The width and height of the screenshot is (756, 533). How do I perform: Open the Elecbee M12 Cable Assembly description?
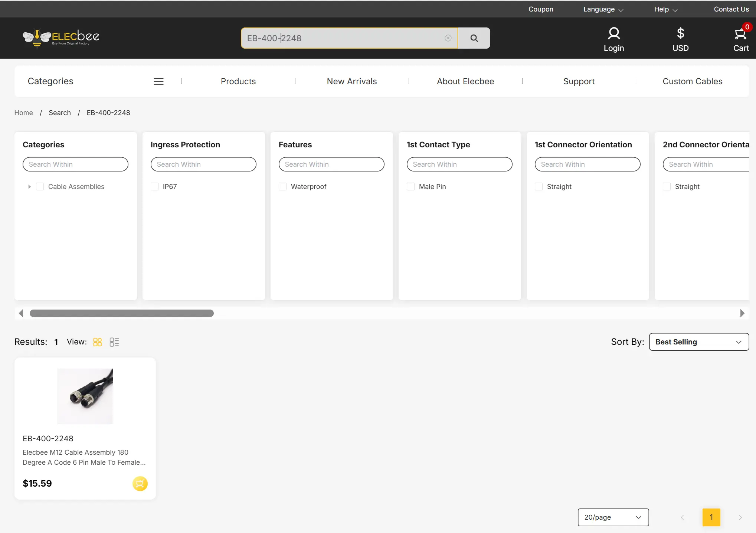tap(84, 457)
